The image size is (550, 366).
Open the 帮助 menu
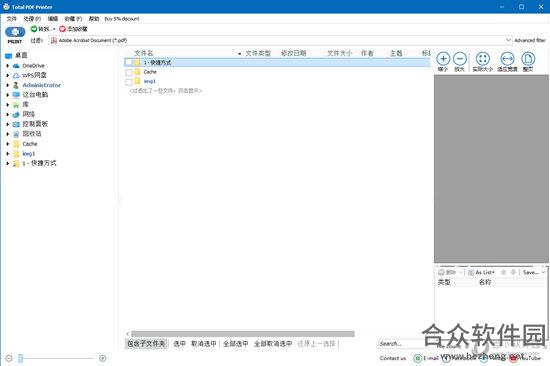click(94, 19)
